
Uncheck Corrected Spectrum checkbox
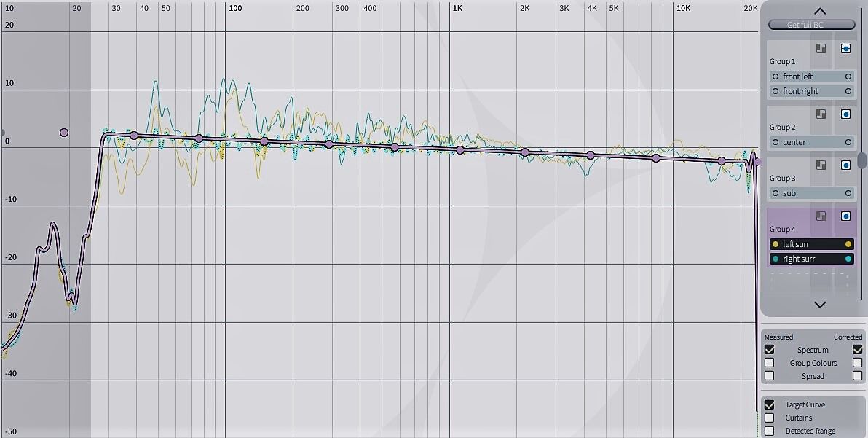(858, 350)
